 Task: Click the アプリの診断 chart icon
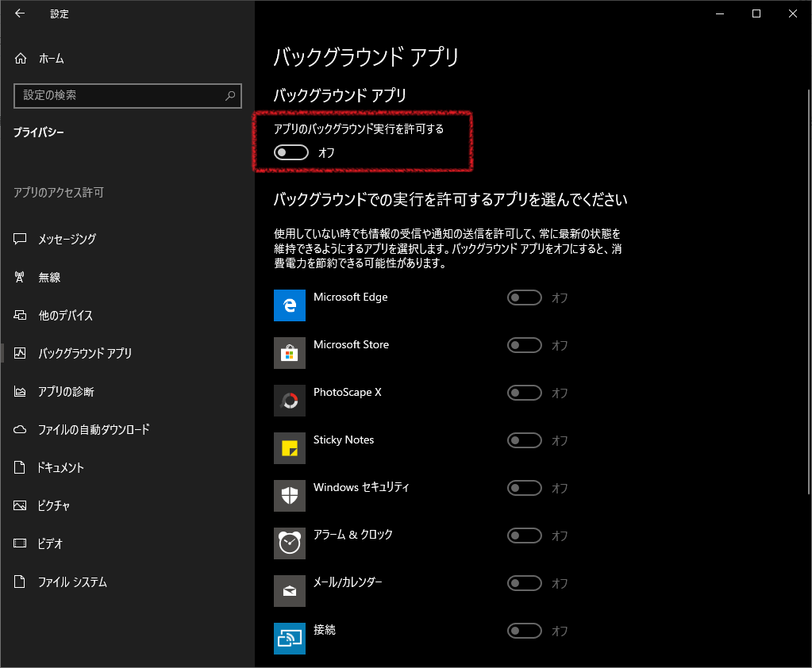20,391
